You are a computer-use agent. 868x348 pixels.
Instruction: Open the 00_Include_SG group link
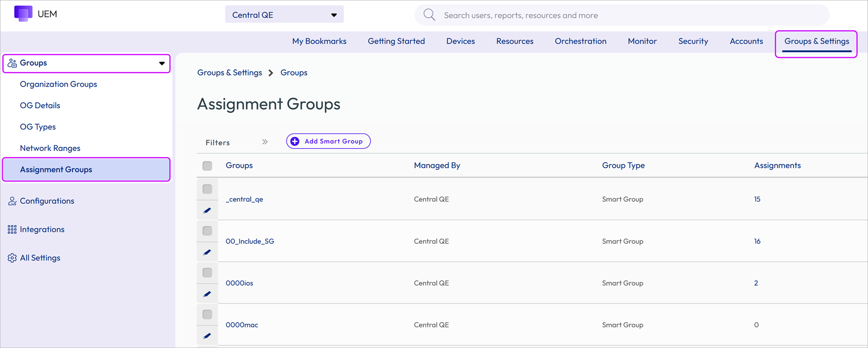[x=250, y=241]
